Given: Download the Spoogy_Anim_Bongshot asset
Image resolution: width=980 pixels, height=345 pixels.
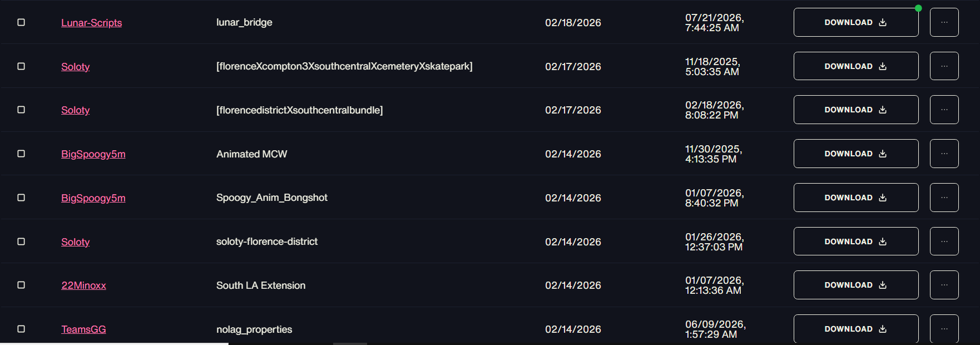Looking at the screenshot, I should tap(855, 198).
